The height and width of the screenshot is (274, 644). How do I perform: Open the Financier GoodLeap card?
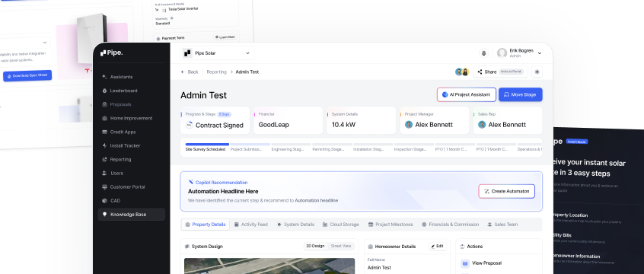[x=288, y=120]
